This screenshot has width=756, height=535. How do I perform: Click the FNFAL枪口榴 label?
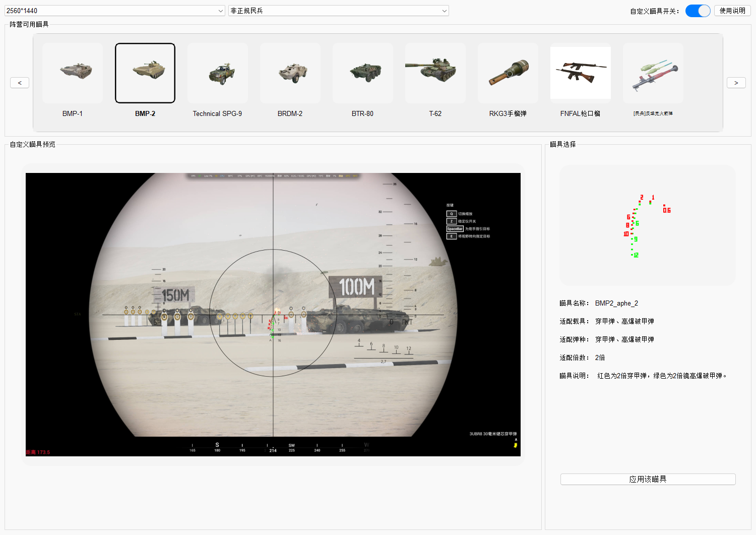click(580, 113)
